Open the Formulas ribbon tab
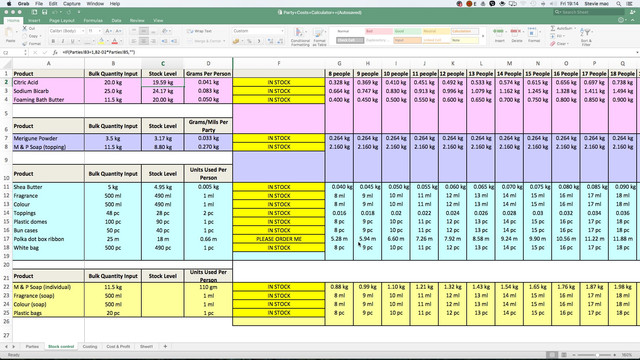The width and height of the screenshot is (640, 360). [x=93, y=20]
